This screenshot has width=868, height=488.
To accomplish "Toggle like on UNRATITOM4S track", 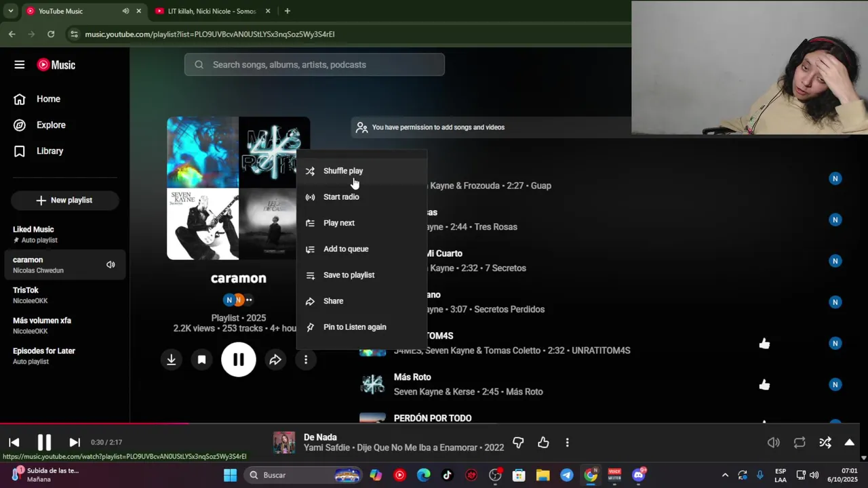I will (x=764, y=344).
